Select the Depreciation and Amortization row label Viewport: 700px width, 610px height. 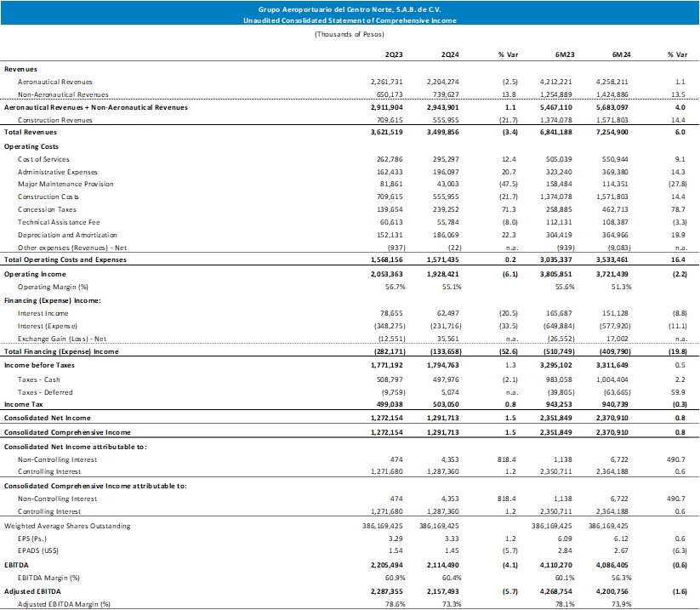(x=61, y=234)
